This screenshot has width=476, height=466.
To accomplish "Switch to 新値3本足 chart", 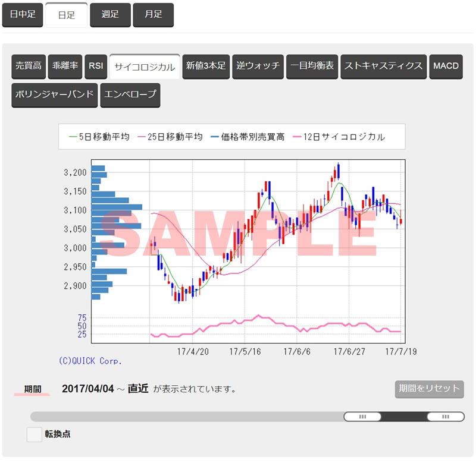I will coord(206,67).
